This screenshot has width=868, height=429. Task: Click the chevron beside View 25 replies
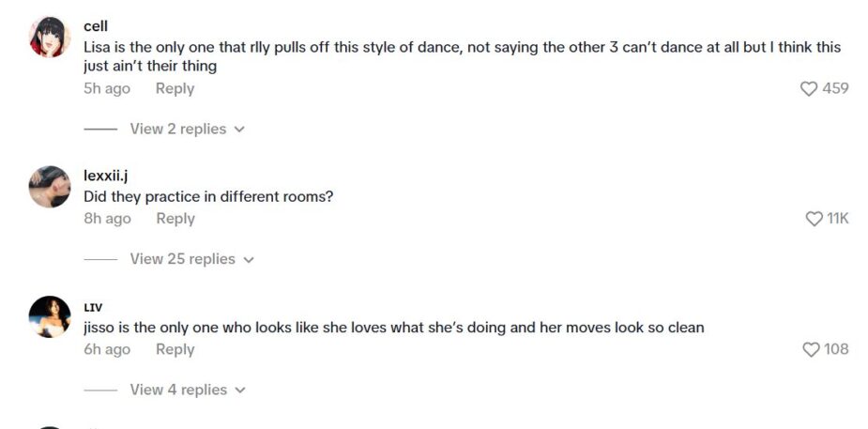click(249, 260)
